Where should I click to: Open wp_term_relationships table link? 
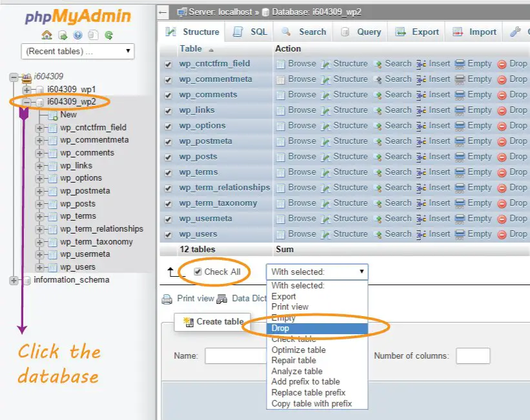225,188
